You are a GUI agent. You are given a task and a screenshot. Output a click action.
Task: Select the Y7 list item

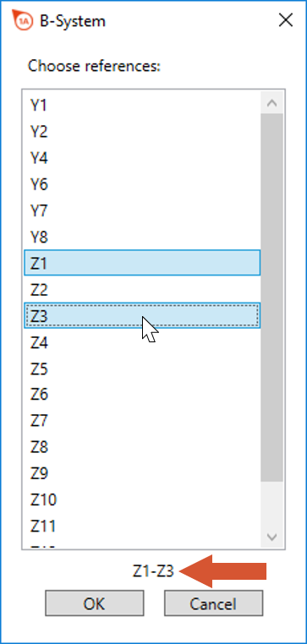142,210
